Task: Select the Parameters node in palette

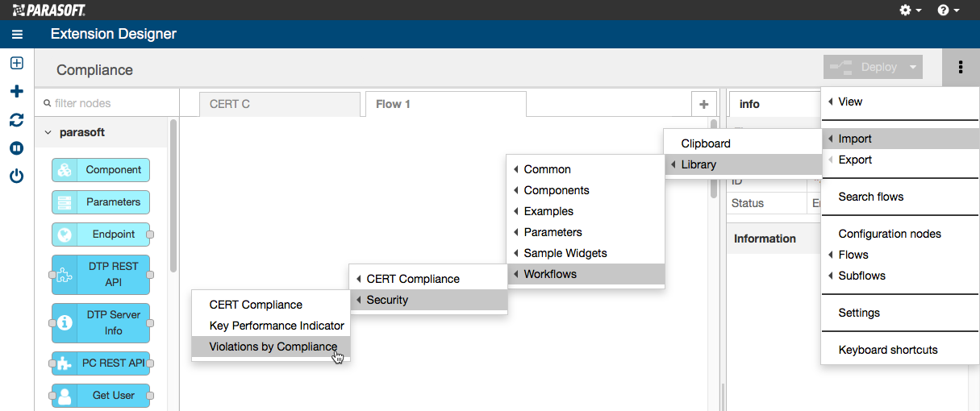Action: coord(101,202)
